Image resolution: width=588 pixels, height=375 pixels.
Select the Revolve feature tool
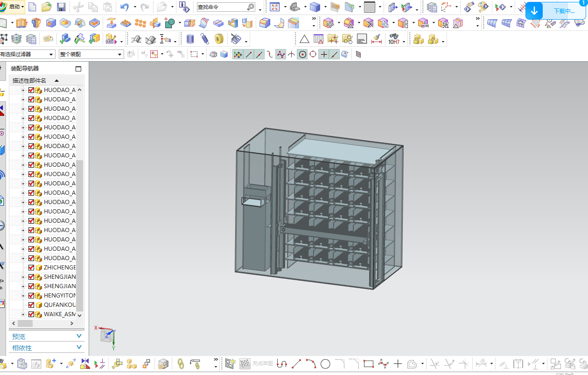tap(36, 22)
